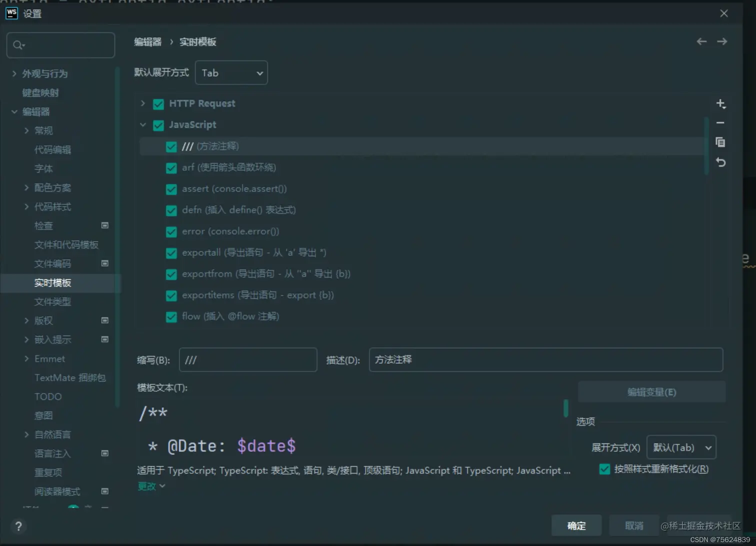
Task: Close the settings dialog with the X
Action: pyautogui.click(x=724, y=13)
